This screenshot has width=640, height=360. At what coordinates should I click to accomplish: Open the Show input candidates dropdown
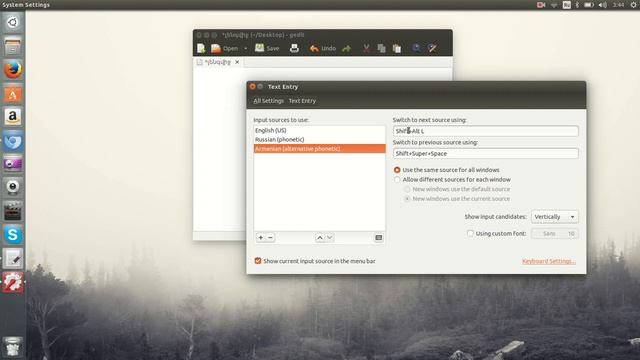click(554, 217)
